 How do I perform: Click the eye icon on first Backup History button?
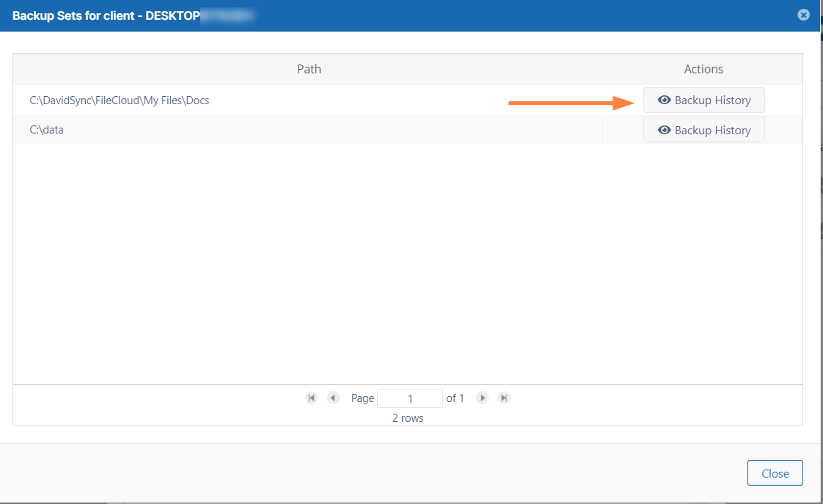(665, 100)
